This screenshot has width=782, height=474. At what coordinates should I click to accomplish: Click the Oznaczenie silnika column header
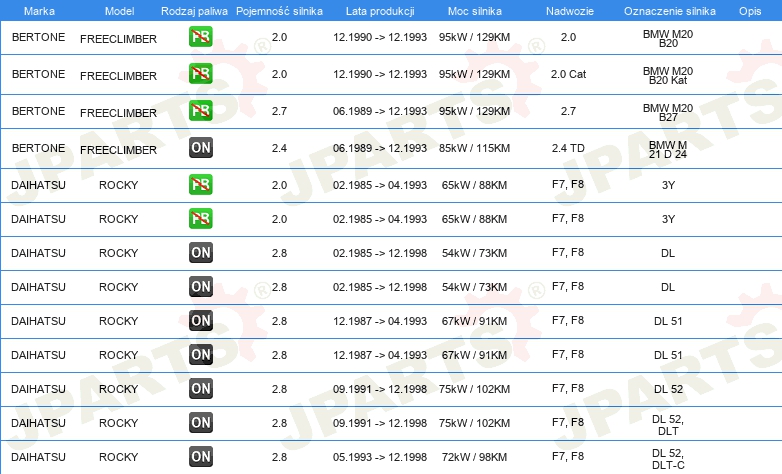click(x=669, y=11)
